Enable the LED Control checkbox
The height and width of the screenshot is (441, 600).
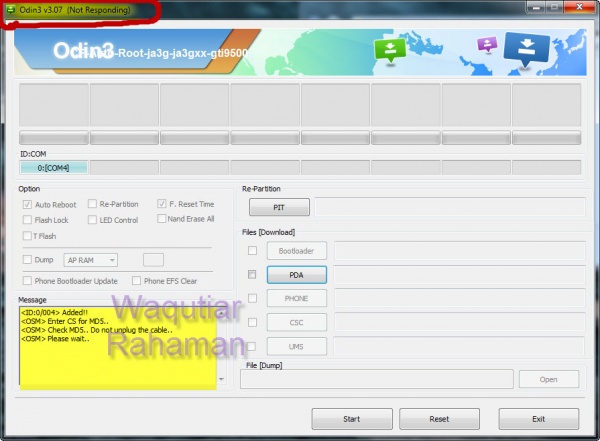coord(92,220)
